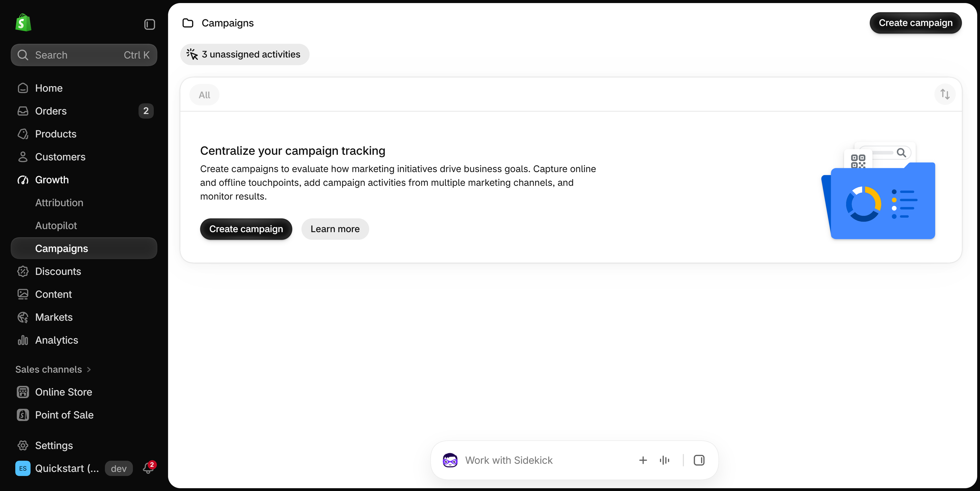Expand the Sidekick panel icon
The image size is (980, 491).
[x=699, y=460]
